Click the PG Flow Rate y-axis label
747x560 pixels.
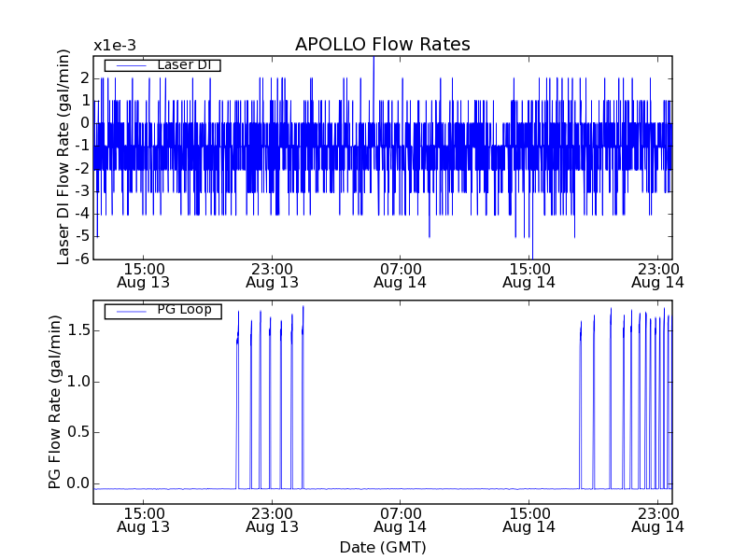click(56, 402)
